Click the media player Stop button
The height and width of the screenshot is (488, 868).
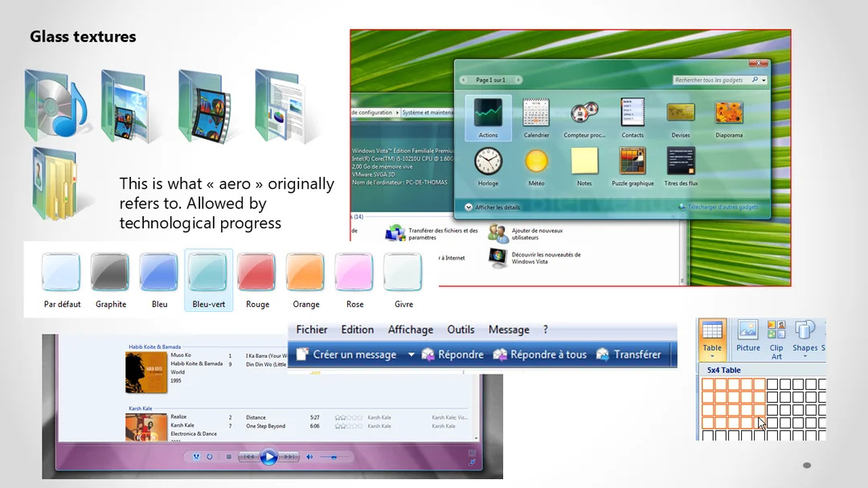228,457
